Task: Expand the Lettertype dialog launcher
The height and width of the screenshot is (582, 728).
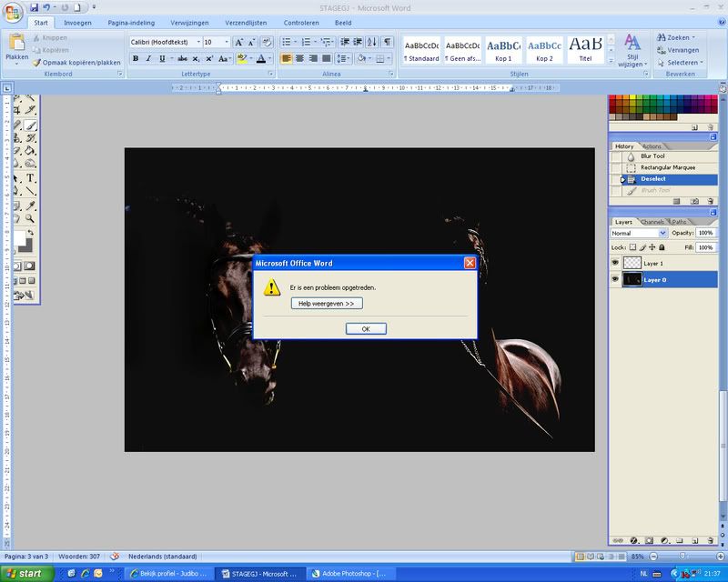Action: click(x=270, y=74)
